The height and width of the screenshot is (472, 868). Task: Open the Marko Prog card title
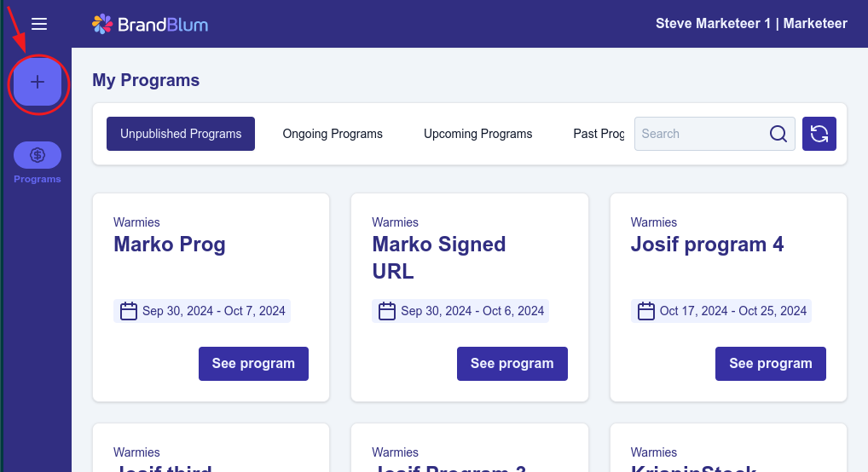(x=170, y=245)
